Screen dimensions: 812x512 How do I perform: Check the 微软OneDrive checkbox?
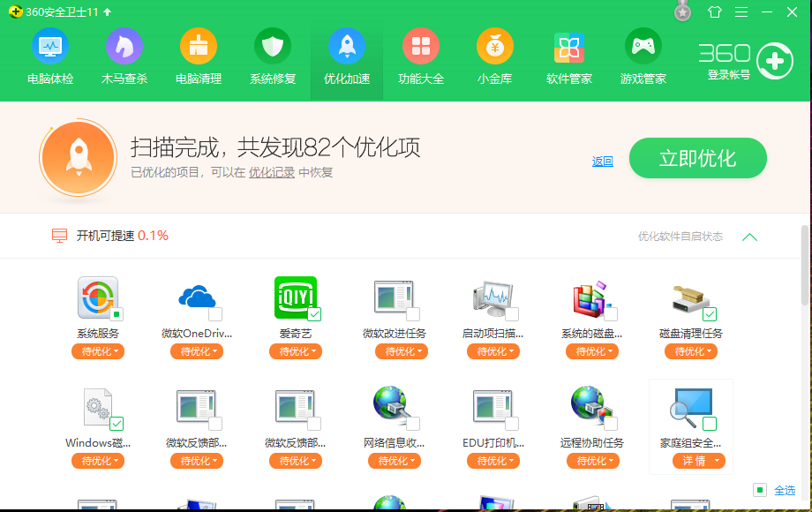(x=215, y=314)
